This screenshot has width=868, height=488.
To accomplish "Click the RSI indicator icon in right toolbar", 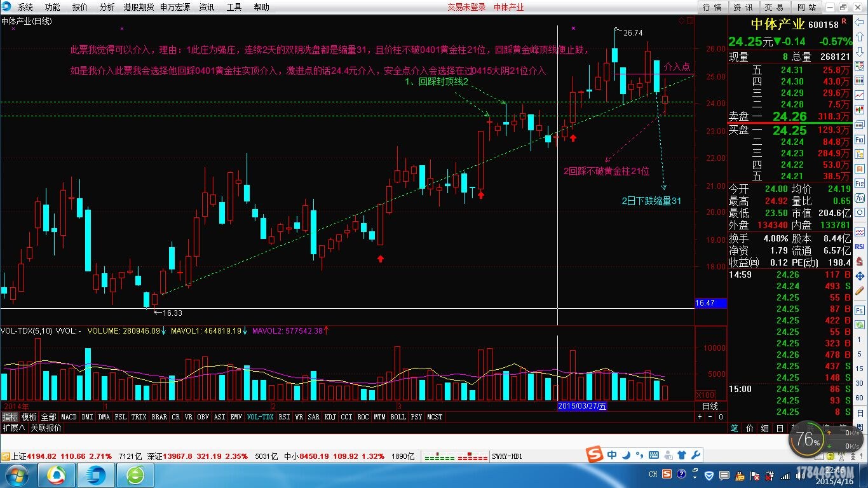I will pyautogui.click(x=859, y=246).
